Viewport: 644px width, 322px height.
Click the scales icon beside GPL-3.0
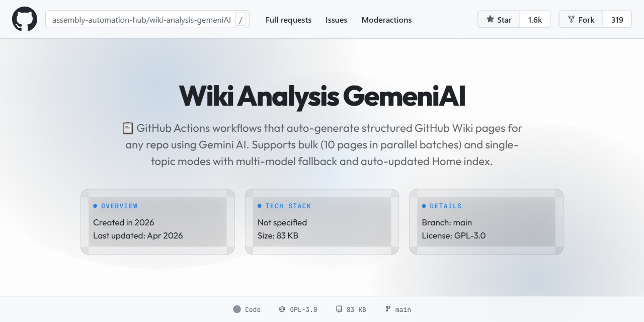(281, 309)
